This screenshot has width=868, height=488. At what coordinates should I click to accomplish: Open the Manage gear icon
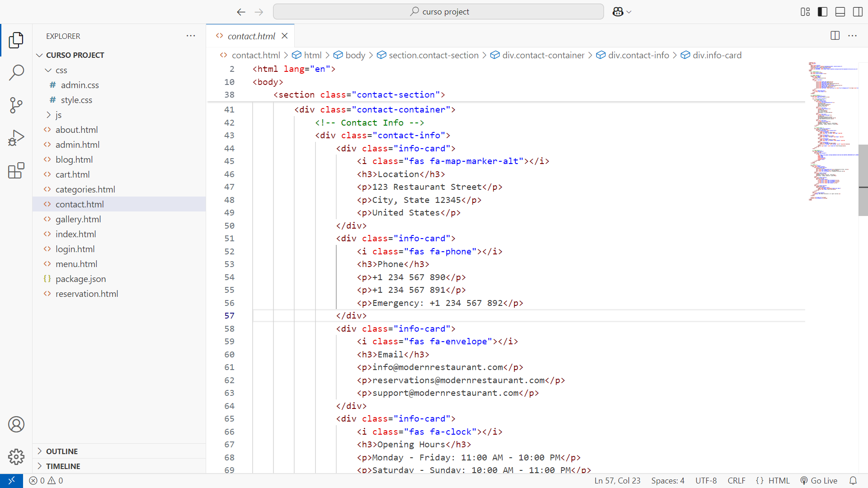16,457
